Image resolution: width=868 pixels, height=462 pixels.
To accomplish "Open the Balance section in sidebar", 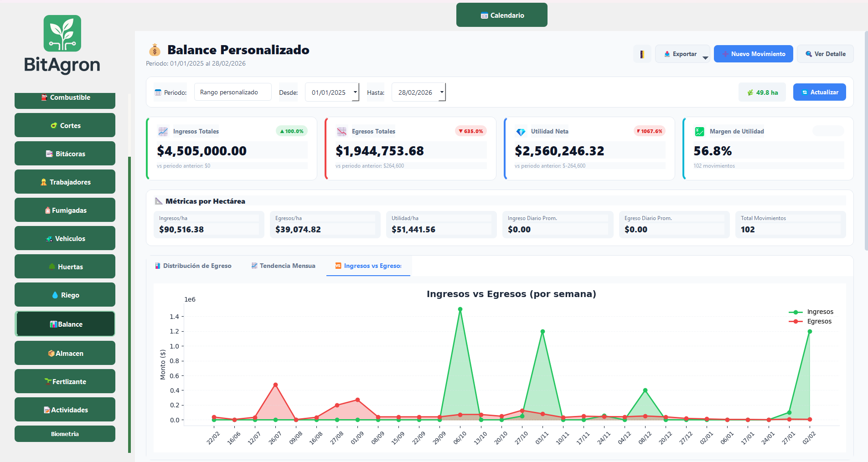I will coord(65,324).
